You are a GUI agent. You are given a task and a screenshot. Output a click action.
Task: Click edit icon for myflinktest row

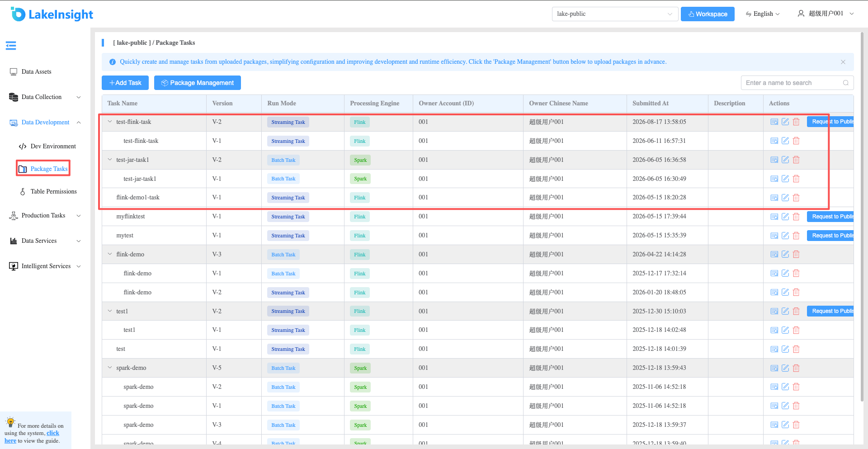click(x=785, y=217)
